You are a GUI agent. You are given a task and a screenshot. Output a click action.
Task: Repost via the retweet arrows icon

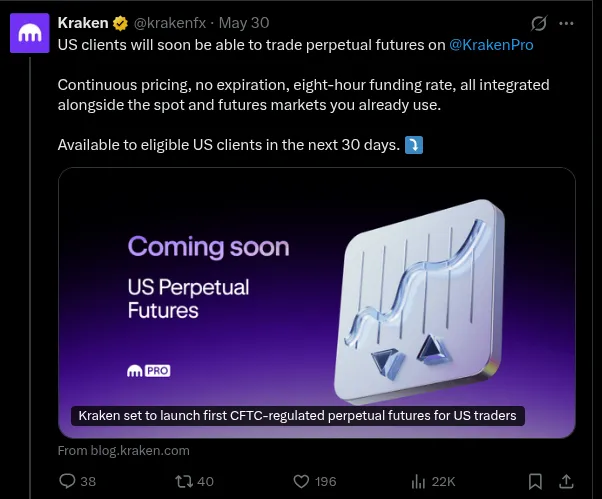click(184, 481)
